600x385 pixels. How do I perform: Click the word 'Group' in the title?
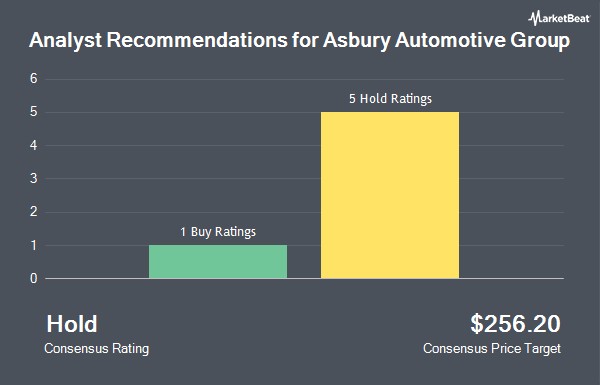point(540,41)
